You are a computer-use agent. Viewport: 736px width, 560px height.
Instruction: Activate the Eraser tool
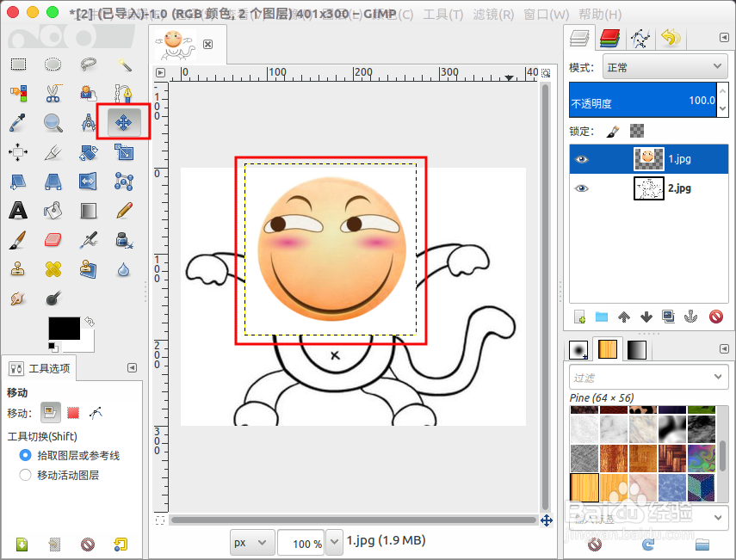point(53,239)
